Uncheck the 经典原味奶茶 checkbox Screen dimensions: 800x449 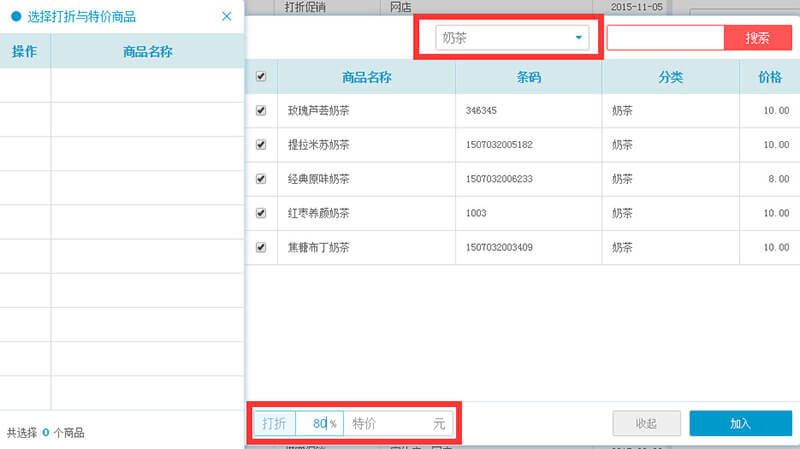pos(261,179)
